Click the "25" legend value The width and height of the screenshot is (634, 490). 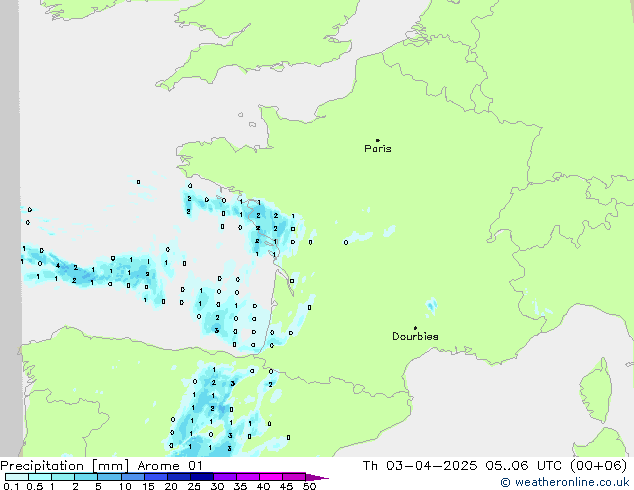tap(194, 486)
